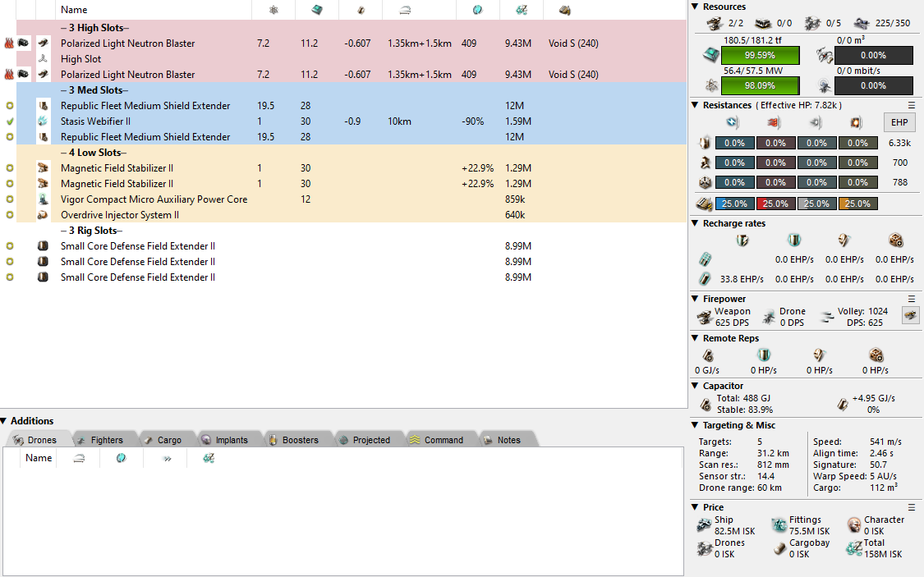Viewport: 924px width, 577px height.
Task: Click the CPU column header icon
Action: point(315,10)
